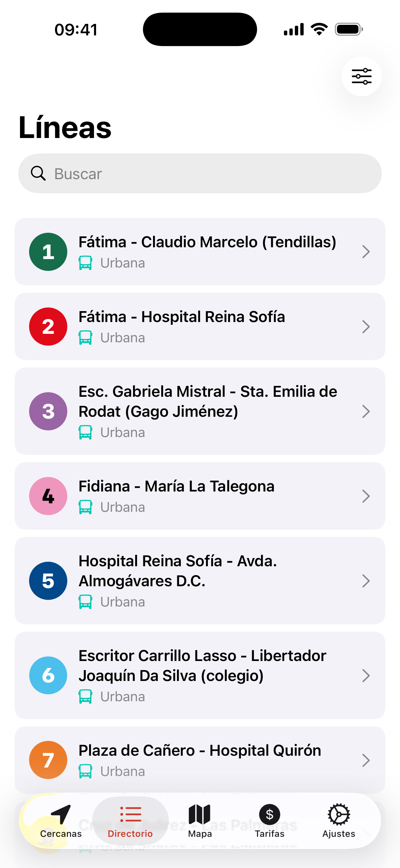Click the bus icon under Fátima - Claudio Marcelo
Image resolution: width=400 pixels, height=868 pixels.
click(85, 263)
